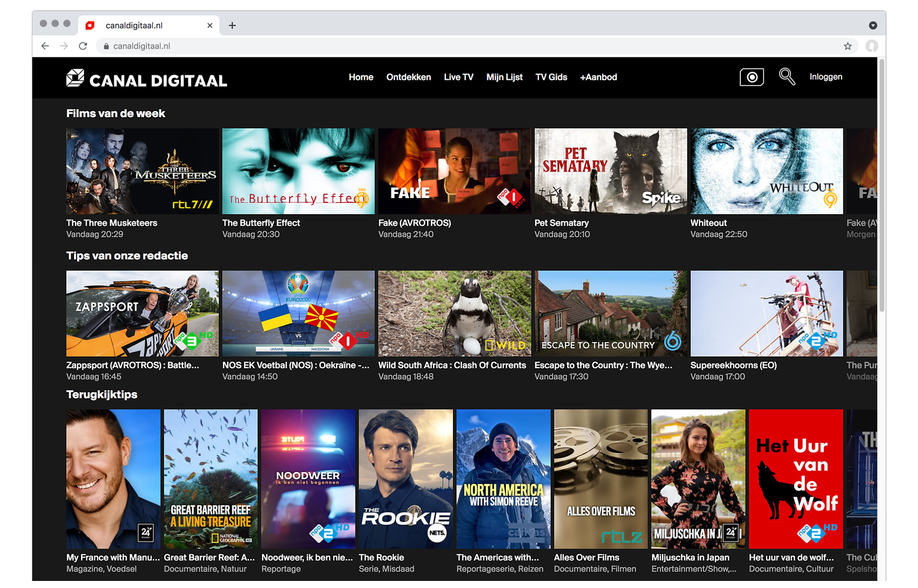Screen dimensions: 918x588
Task: Open the Noodweer poster
Action: click(308, 479)
